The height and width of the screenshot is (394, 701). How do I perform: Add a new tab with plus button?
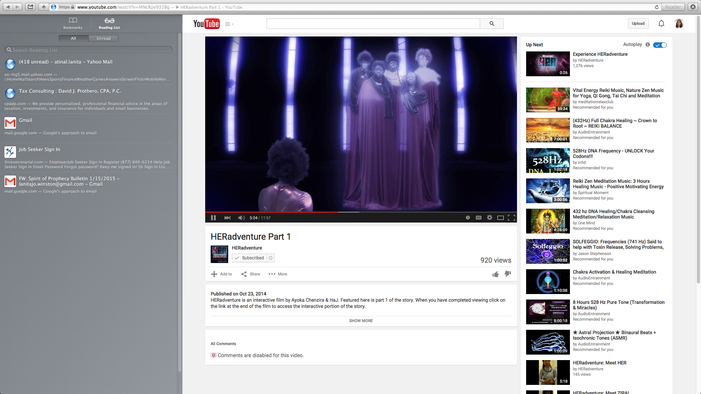pos(43,7)
